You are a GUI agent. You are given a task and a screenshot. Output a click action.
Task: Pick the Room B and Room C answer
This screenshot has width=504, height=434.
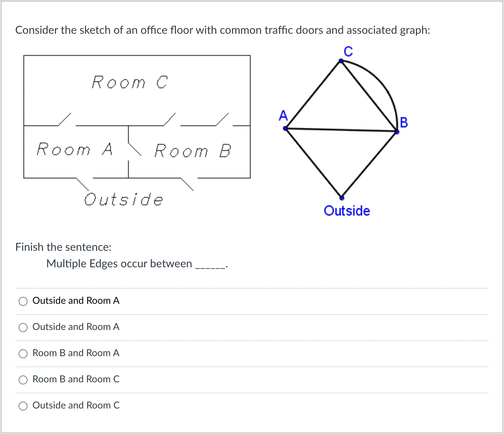[23, 380]
